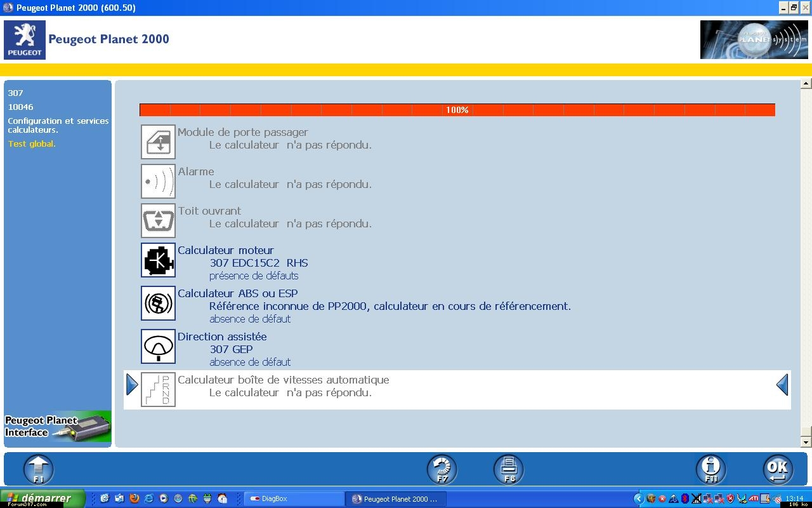Click the automatic gearbox PRND icon
This screenshot has height=508, width=812.
158,389
